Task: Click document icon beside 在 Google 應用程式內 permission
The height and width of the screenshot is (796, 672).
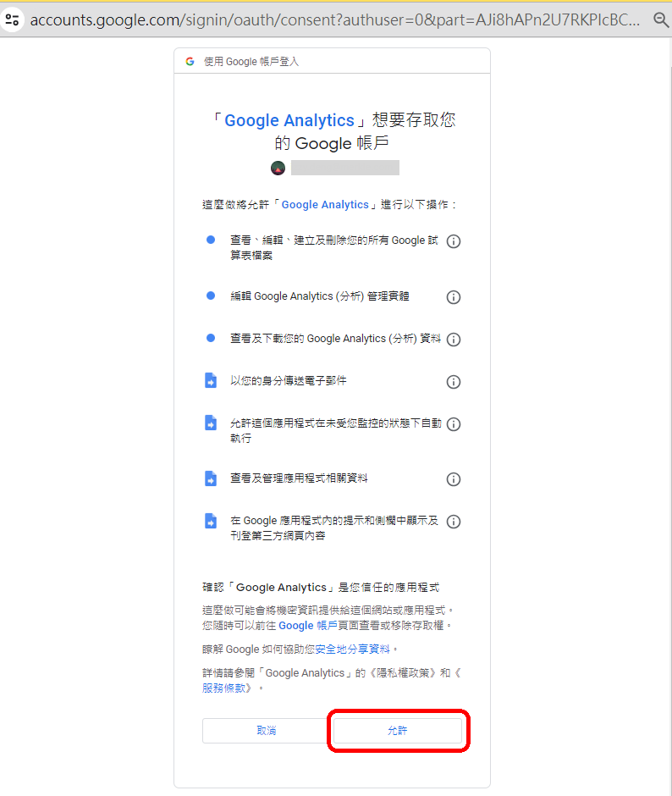Action: (211, 520)
